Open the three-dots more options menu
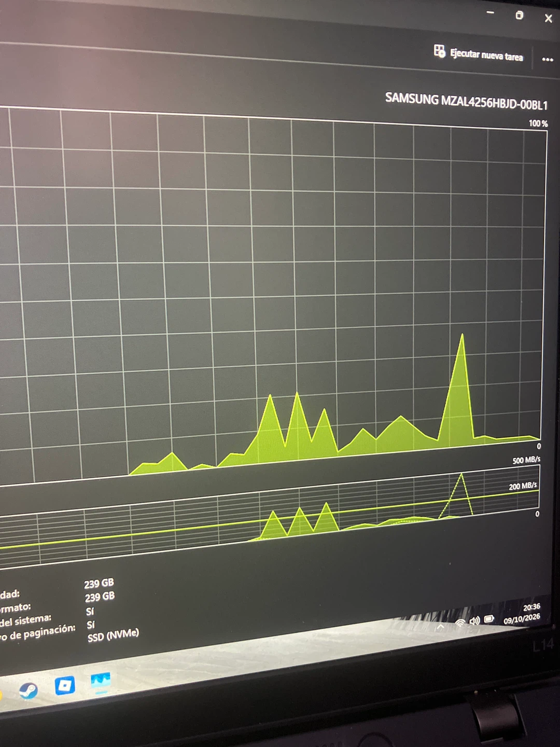This screenshot has height=747, width=560. (548, 59)
